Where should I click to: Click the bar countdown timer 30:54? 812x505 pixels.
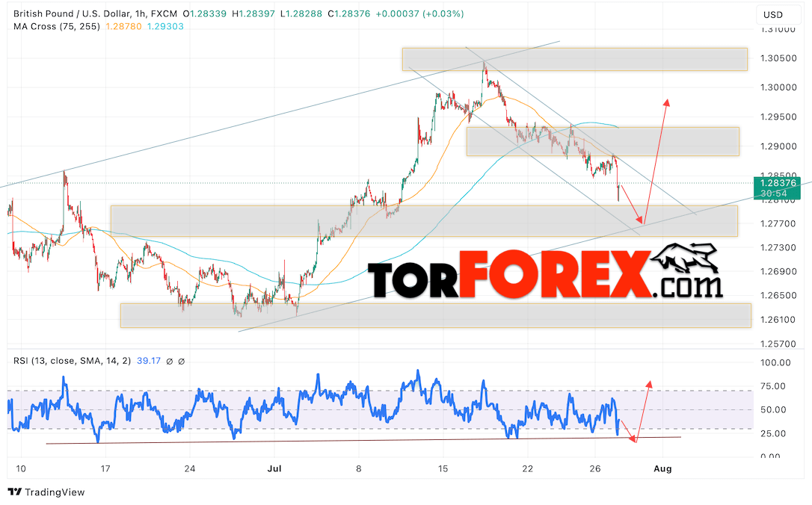774,193
